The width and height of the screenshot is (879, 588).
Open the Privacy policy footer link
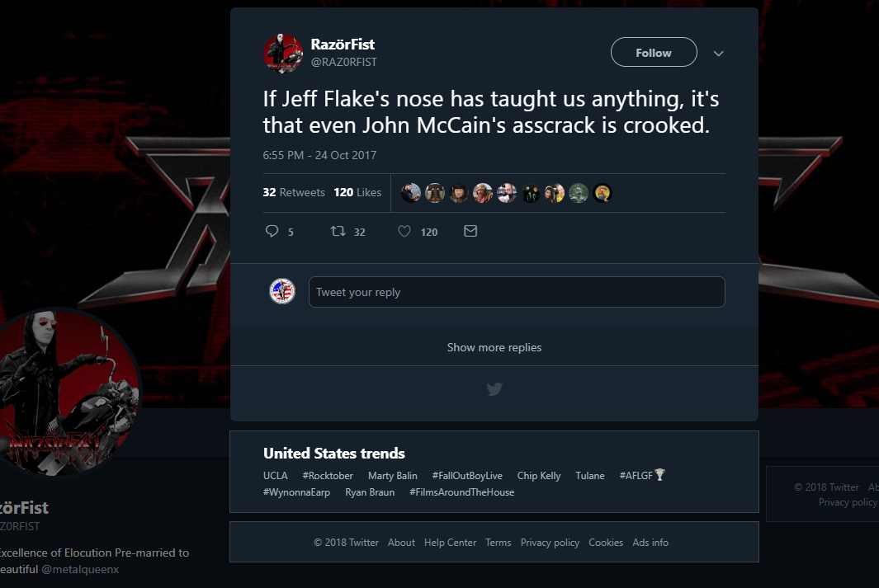point(550,543)
